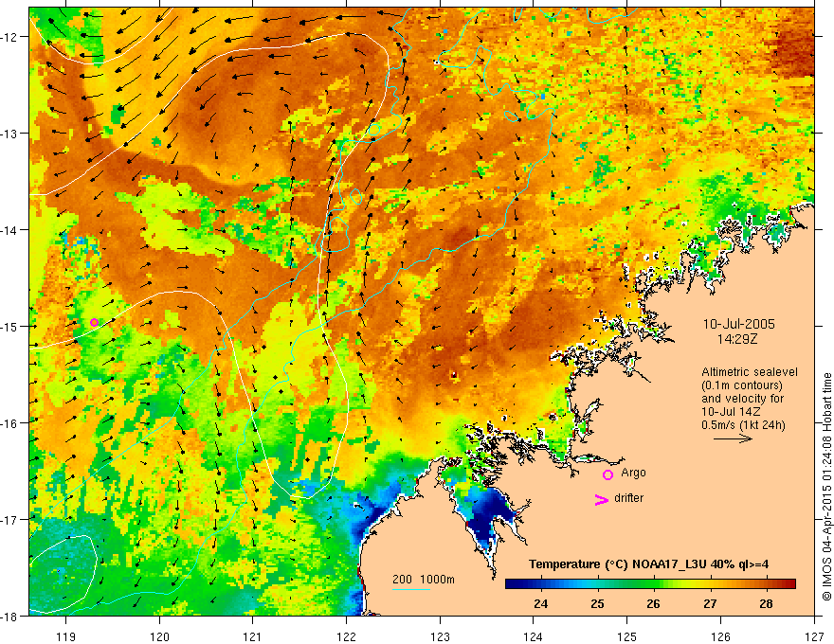Click the color bar value 25

click(597, 603)
